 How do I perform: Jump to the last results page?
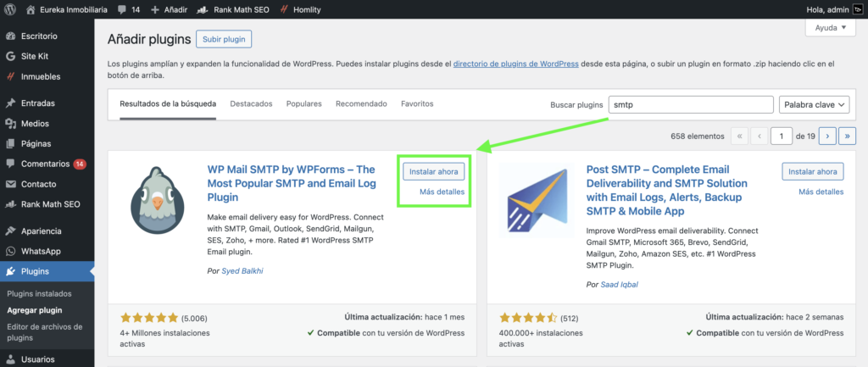click(x=847, y=136)
